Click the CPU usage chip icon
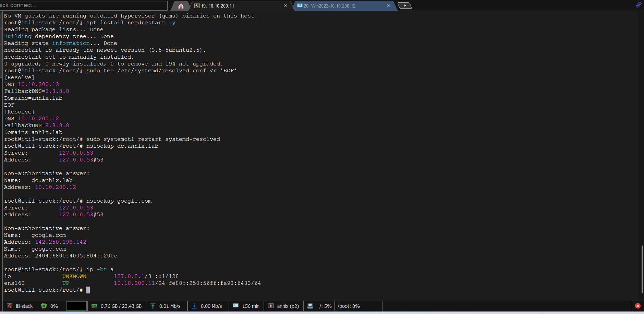Screen dimensions: 644x314 click(44, 306)
